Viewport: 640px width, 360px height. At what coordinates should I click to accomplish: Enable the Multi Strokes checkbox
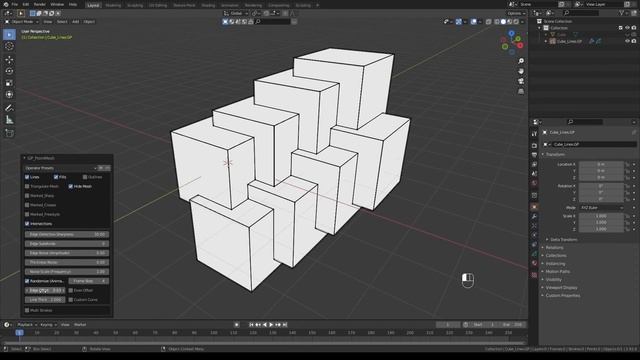[27, 310]
